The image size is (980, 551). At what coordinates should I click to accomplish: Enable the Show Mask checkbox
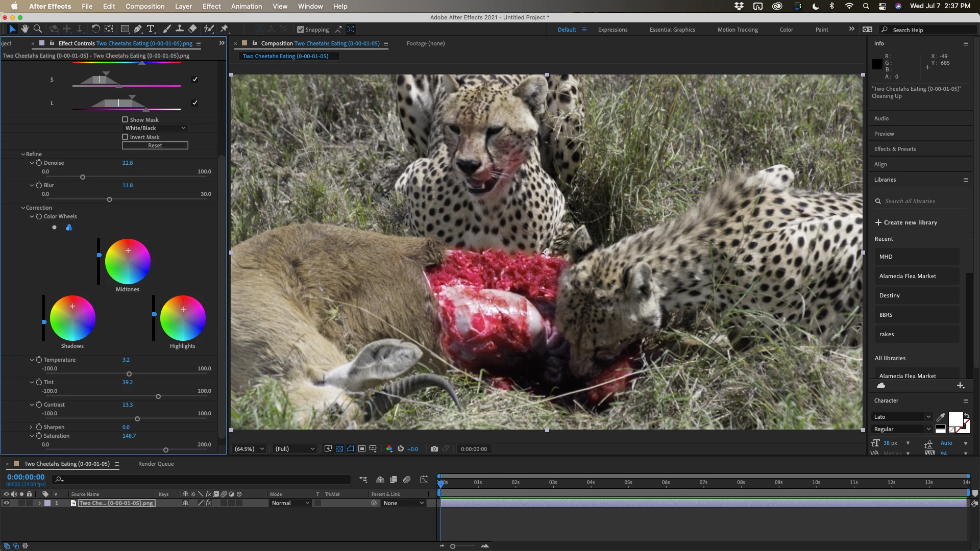125,119
